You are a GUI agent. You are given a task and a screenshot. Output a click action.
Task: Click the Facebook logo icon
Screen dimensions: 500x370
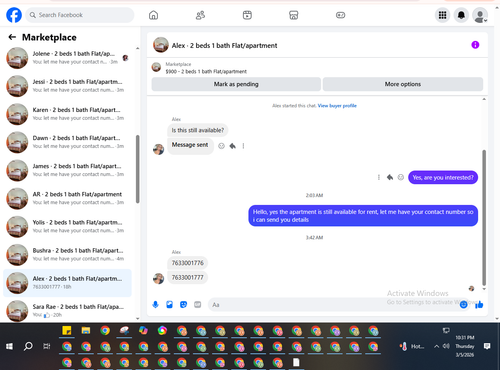coord(14,15)
